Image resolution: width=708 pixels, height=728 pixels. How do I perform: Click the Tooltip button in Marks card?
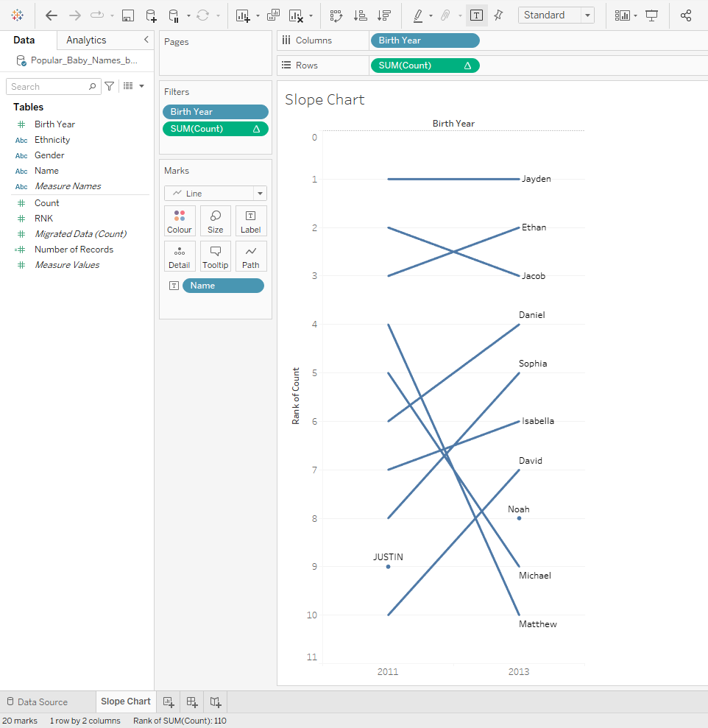[x=216, y=256]
